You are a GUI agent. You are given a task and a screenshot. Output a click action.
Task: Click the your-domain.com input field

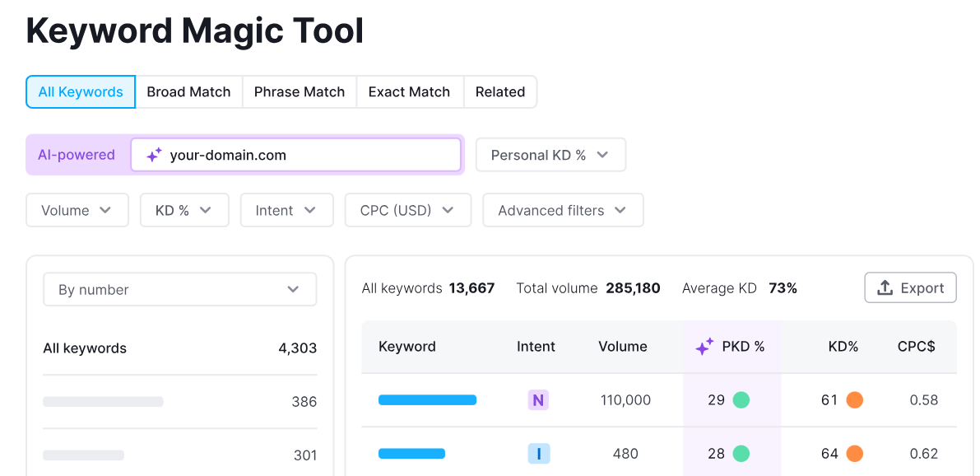tap(295, 155)
